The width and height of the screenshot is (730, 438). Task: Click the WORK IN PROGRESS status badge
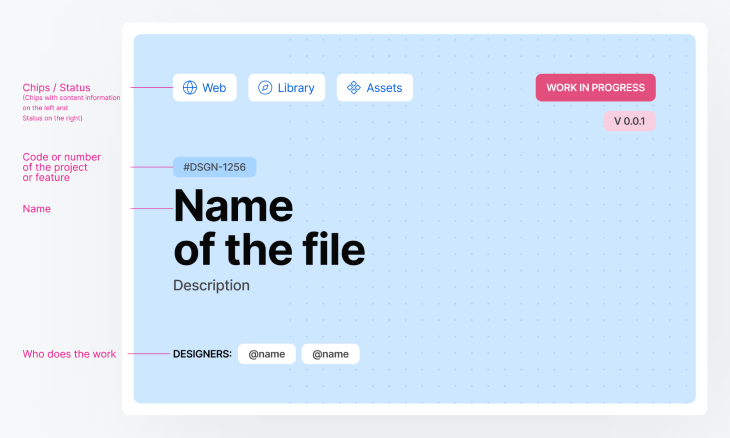[595, 88]
